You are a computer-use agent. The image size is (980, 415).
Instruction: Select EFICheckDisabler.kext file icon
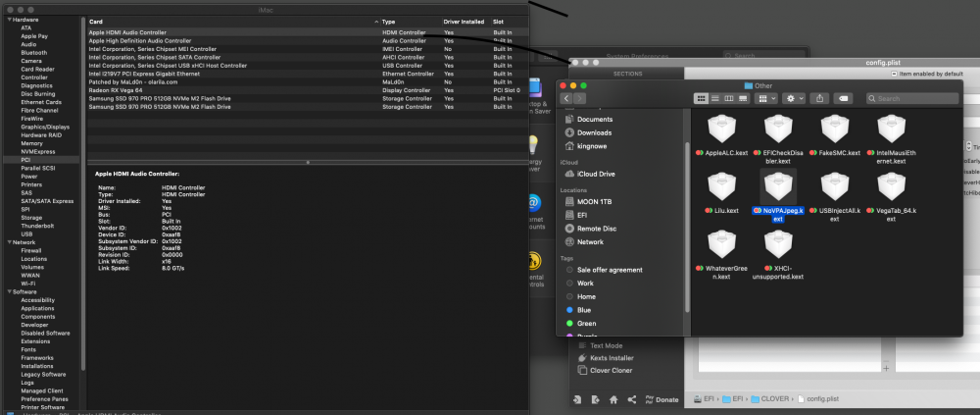pyautogui.click(x=778, y=129)
